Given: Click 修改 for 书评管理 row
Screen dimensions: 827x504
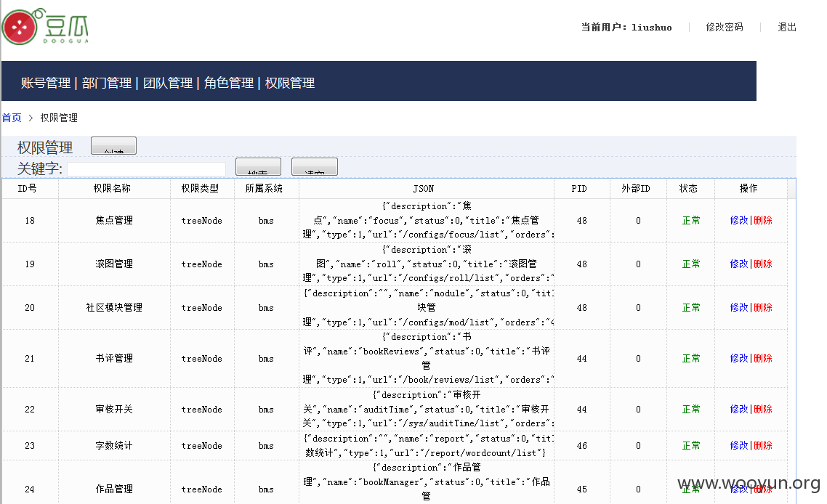Looking at the screenshot, I should coord(739,358).
